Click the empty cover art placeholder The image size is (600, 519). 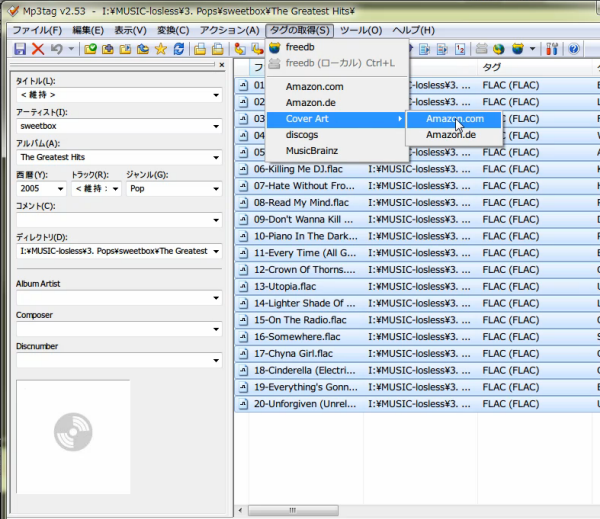point(73,436)
